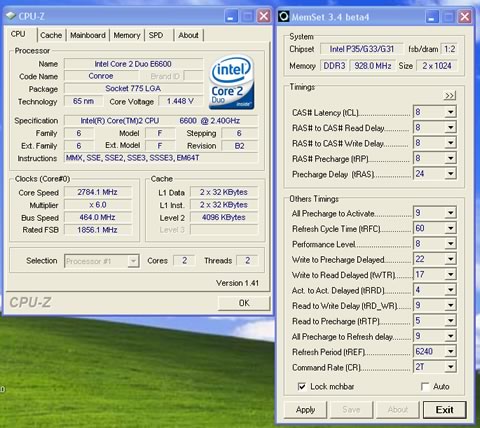Viewport: 480px width, 428px height.
Task: Open the Precharge Delay (tRAS) dropdown
Action: pos(450,173)
